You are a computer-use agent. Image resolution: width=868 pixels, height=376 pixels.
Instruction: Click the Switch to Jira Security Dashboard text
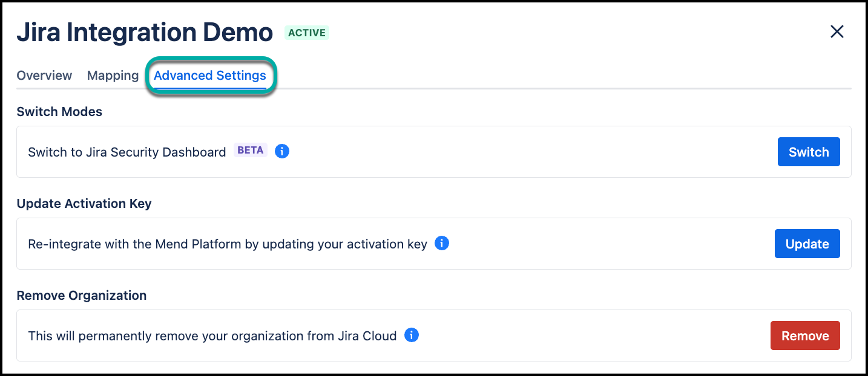(x=127, y=152)
